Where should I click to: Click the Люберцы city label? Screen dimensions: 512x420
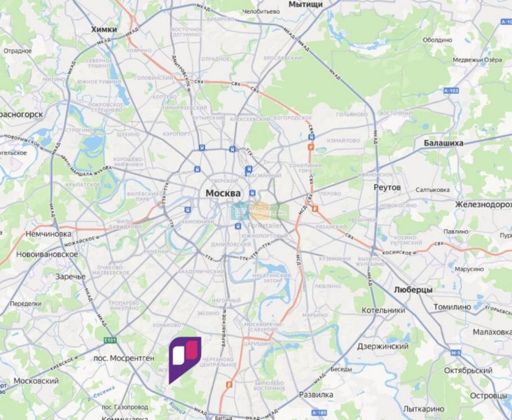click(x=413, y=290)
